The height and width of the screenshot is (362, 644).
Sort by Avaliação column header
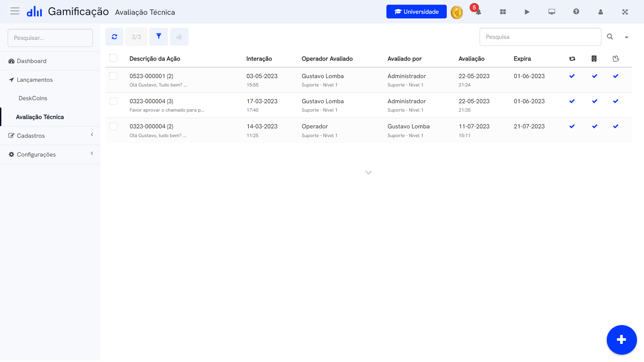point(471,59)
